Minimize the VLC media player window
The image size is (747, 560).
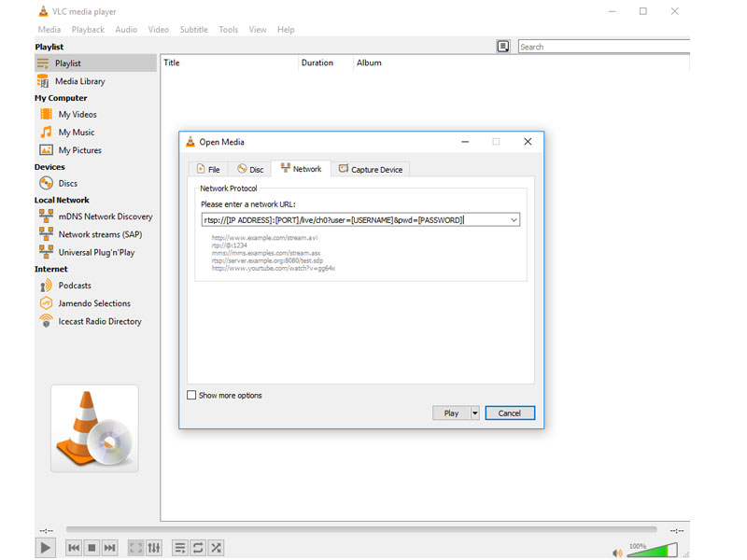coord(613,11)
